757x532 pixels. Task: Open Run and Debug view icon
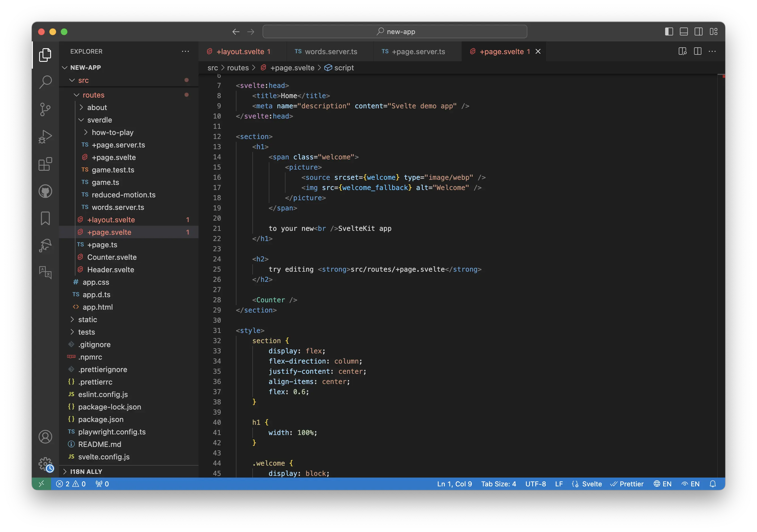click(x=45, y=137)
